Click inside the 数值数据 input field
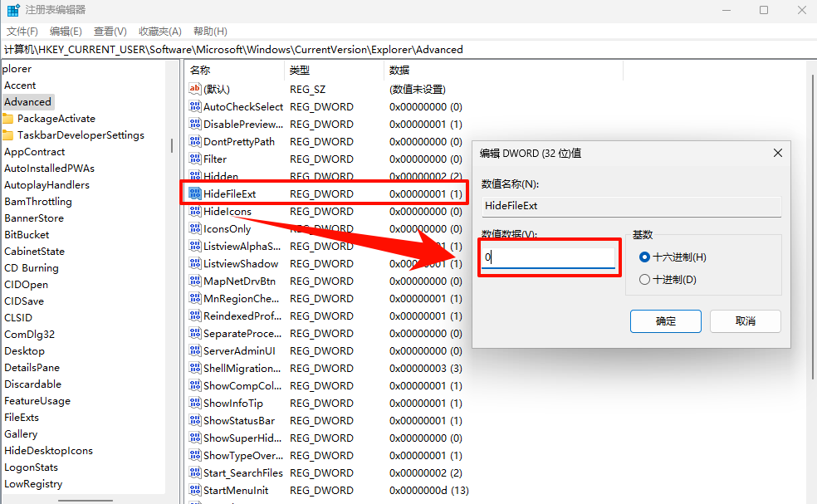Image resolution: width=817 pixels, height=504 pixels. [548, 257]
